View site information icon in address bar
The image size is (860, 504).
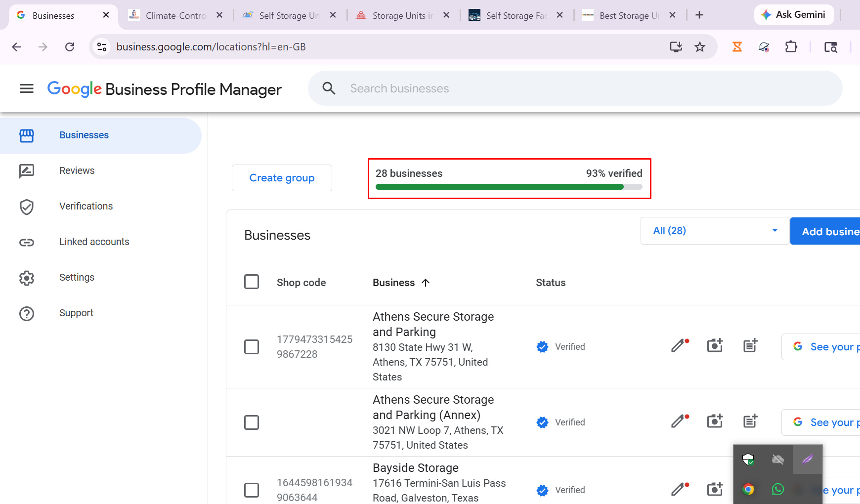[x=102, y=47]
